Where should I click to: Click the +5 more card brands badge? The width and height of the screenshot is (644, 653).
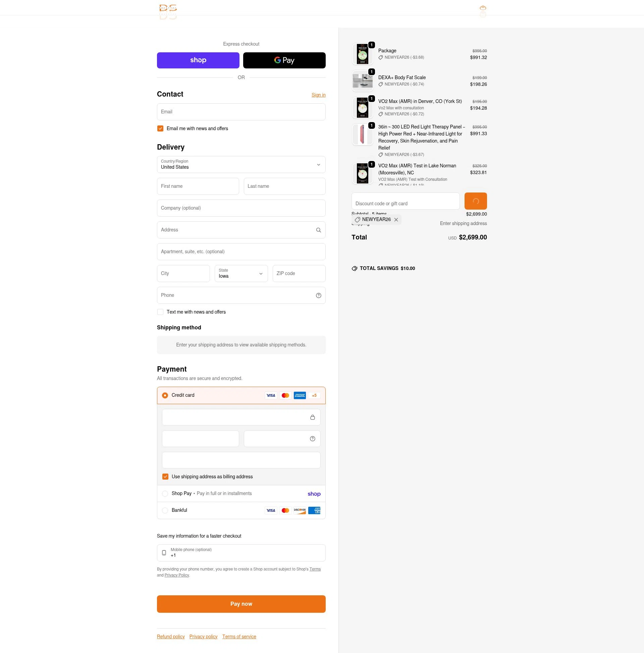point(314,395)
